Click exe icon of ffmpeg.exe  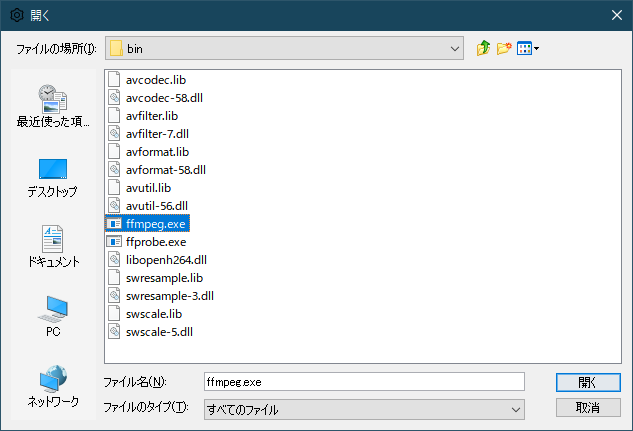pos(114,224)
